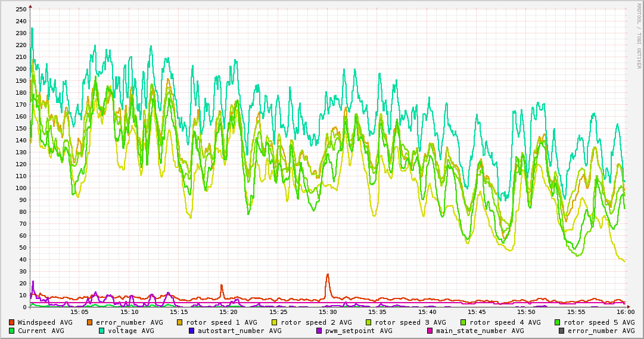Click the rotor speed 3 AVG color swatch
Screen dimensions: 644x339
tap(369, 322)
